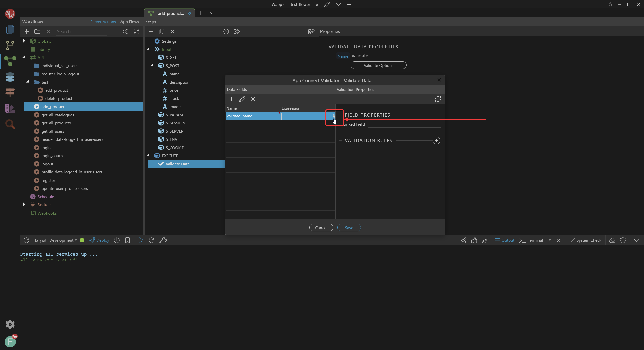Image resolution: width=644 pixels, height=350 pixels.
Task: Switch to Terminal panel tab
Action: pos(531,240)
